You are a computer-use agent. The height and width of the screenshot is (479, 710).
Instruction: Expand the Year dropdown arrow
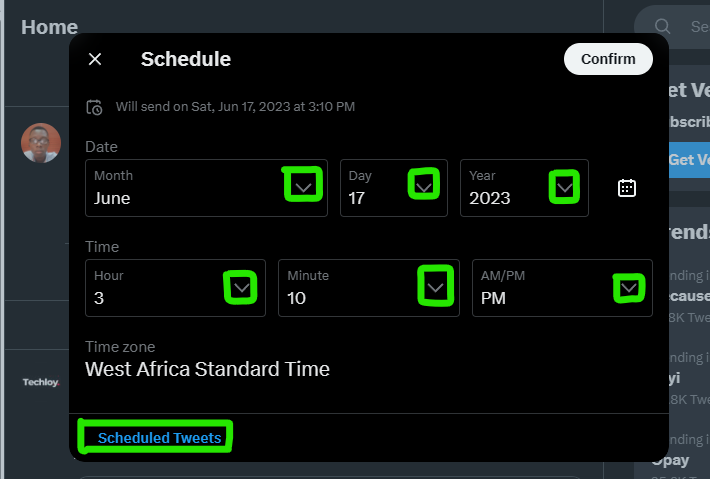565,187
